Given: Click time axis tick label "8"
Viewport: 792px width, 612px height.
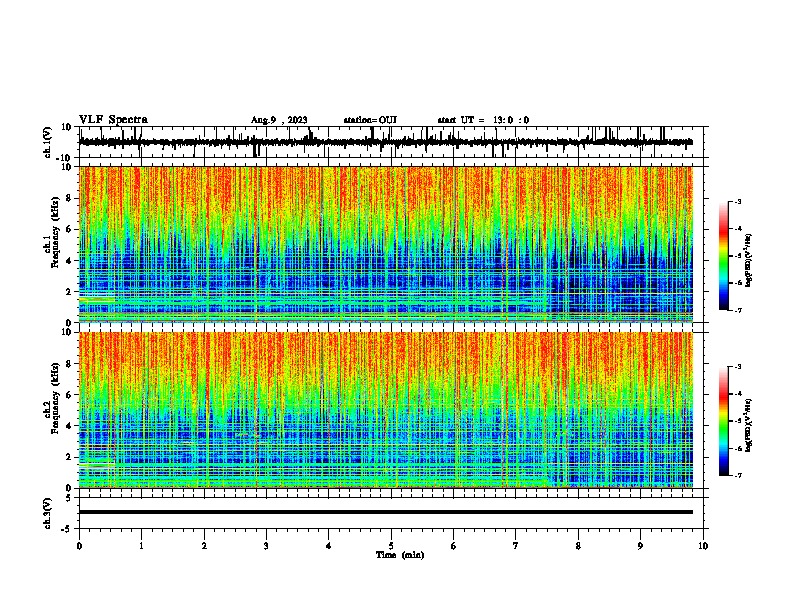Looking at the screenshot, I should coord(578,546).
